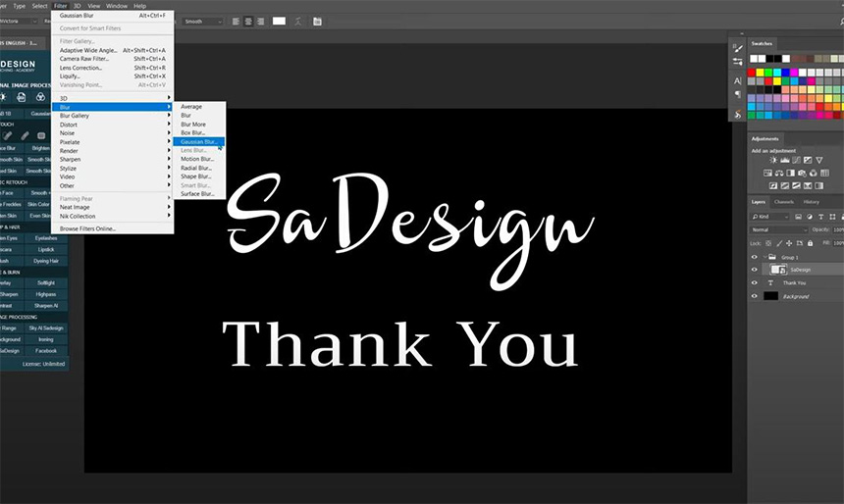Expand the Nik Collection submenu

tap(113, 217)
